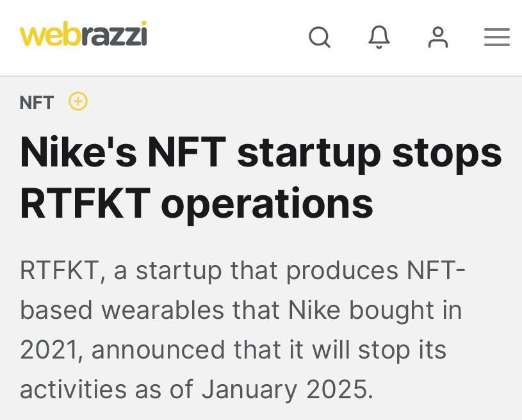The image size is (522, 420).
Task: Click "January 2025" in the summary text
Action: (x=287, y=389)
